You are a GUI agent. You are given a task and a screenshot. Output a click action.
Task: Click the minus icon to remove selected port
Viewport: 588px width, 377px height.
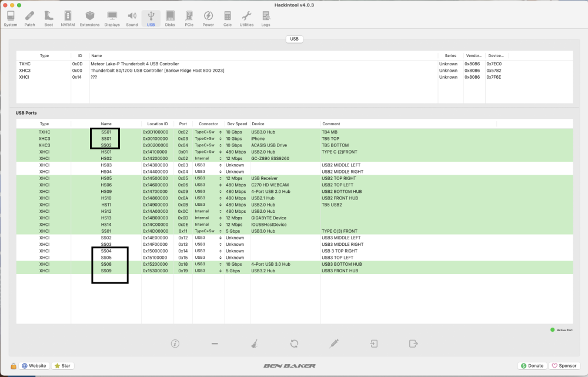pos(215,343)
